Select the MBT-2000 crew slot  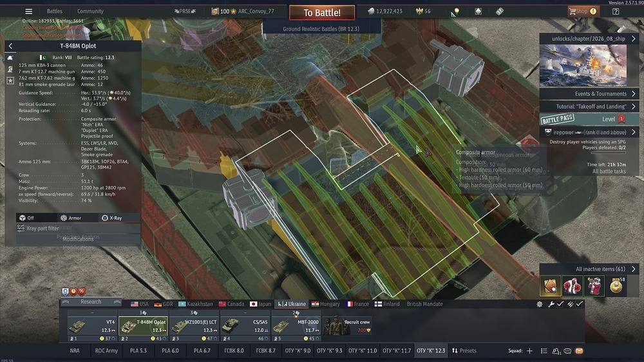(x=296, y=326)
